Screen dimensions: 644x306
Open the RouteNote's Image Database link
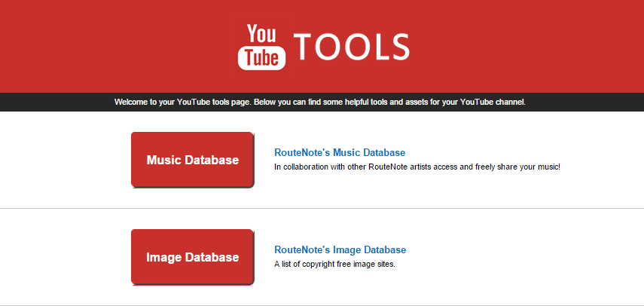[340, 249]
